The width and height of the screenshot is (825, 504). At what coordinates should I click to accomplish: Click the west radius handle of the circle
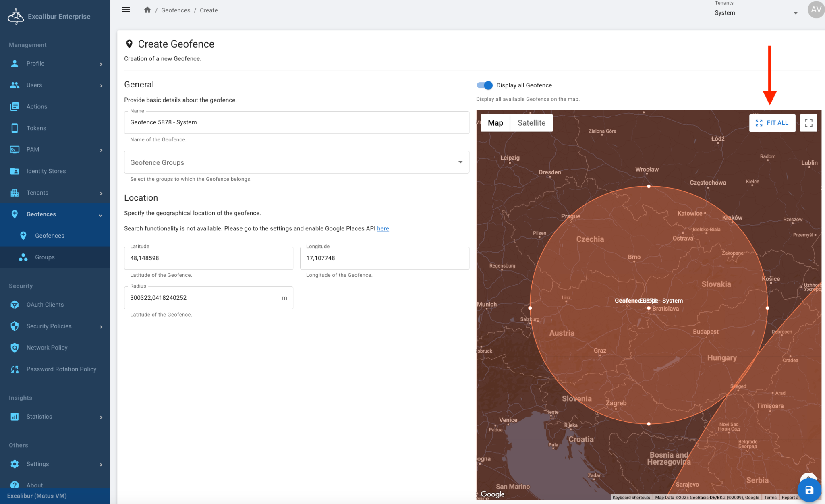tap(530, 308)
